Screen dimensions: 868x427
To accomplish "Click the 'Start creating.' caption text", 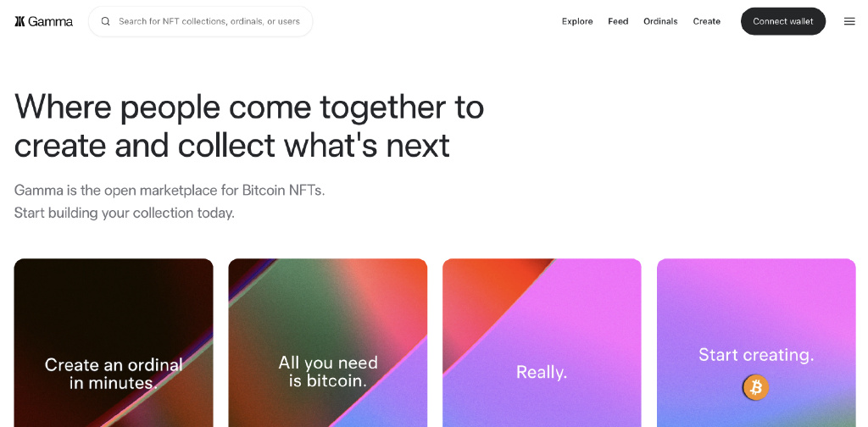I will (x=755, y=355).
